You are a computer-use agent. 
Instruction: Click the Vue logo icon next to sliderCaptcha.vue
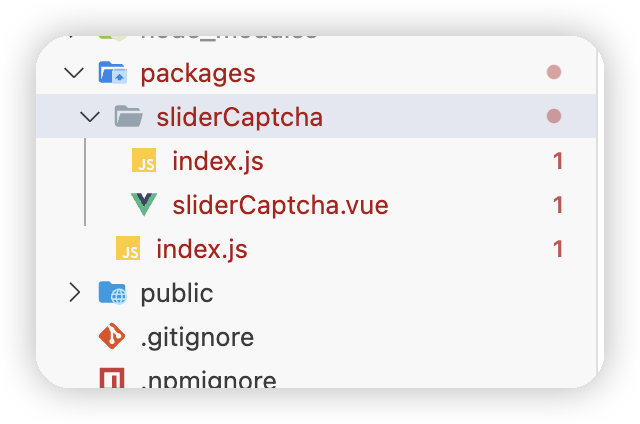click(x=144, y=205)
